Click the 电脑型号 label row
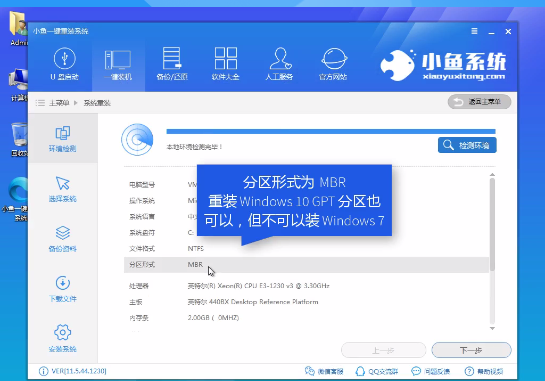 (x=142, y=185)
